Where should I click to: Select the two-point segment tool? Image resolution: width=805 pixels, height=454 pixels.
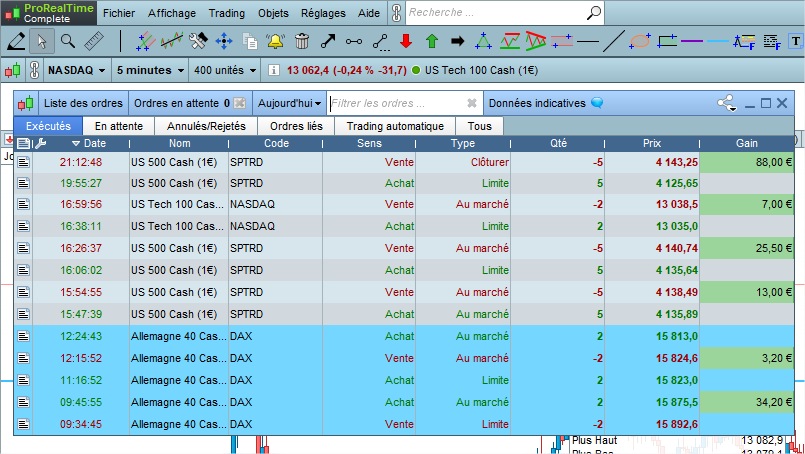click(x=354, y=41)
